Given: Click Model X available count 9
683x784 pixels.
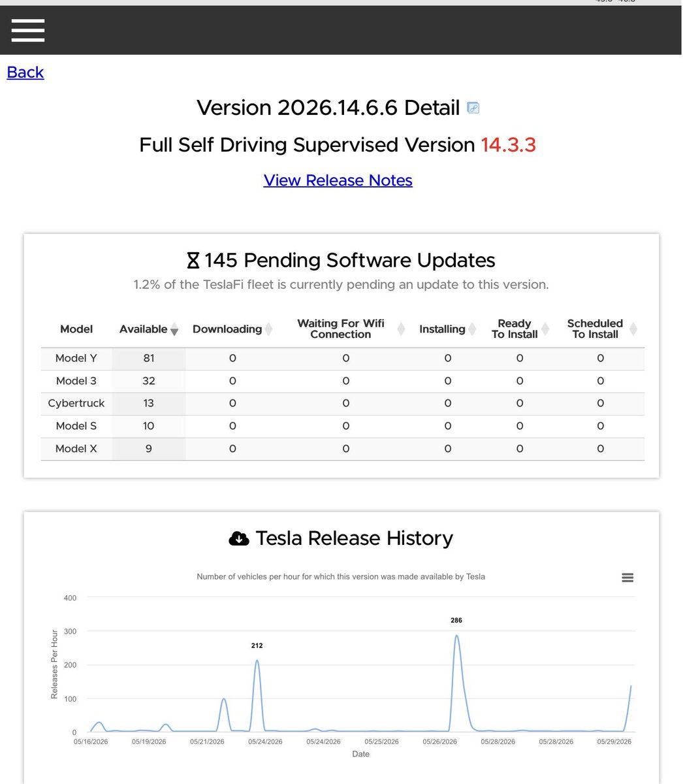Looking at the screenshot, I should [149, 449].
